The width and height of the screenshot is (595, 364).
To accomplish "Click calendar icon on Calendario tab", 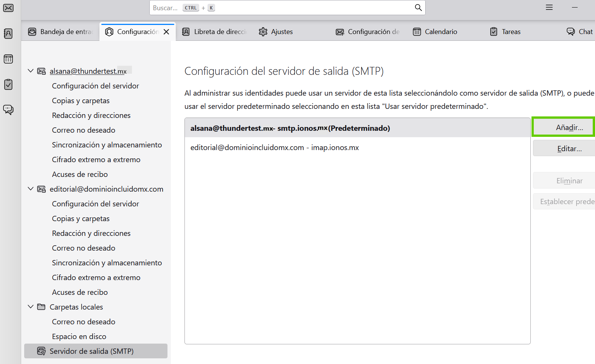I will click(x=417, y=32).
